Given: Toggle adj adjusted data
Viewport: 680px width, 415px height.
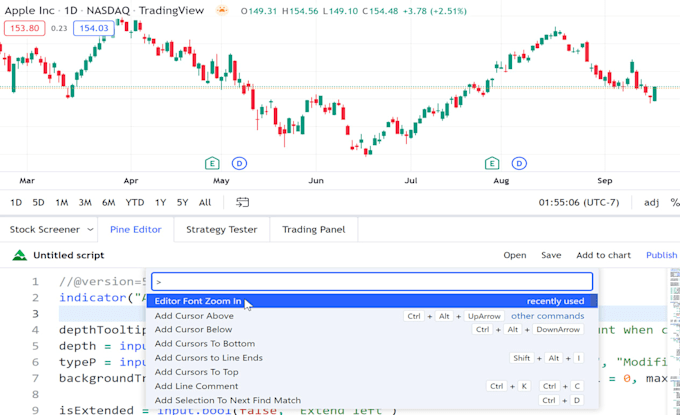Looking at the screenshot, I should click(x=651, y=203).
